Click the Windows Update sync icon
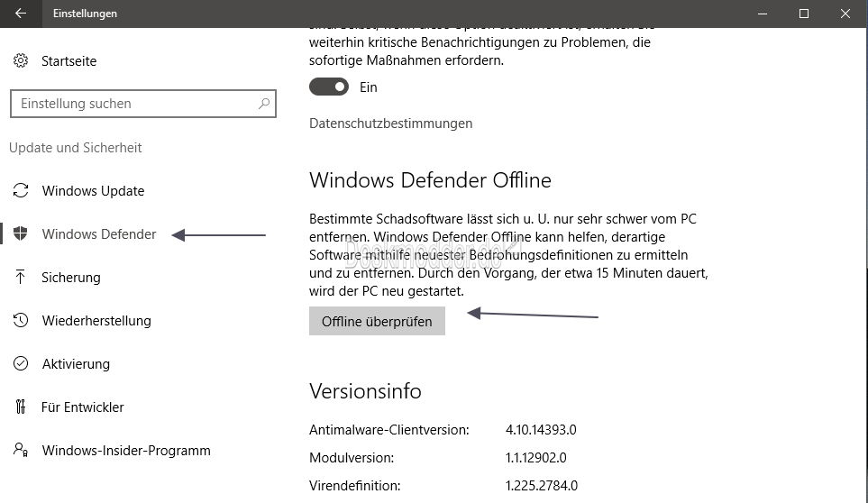Viewport: 868px width, 503px height. click(21, 190)
